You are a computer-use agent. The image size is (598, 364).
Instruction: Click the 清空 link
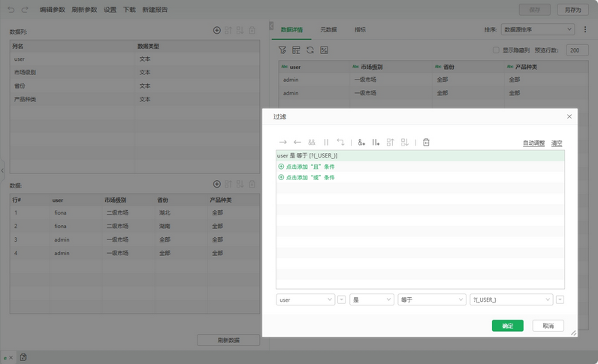pos(557,143)
